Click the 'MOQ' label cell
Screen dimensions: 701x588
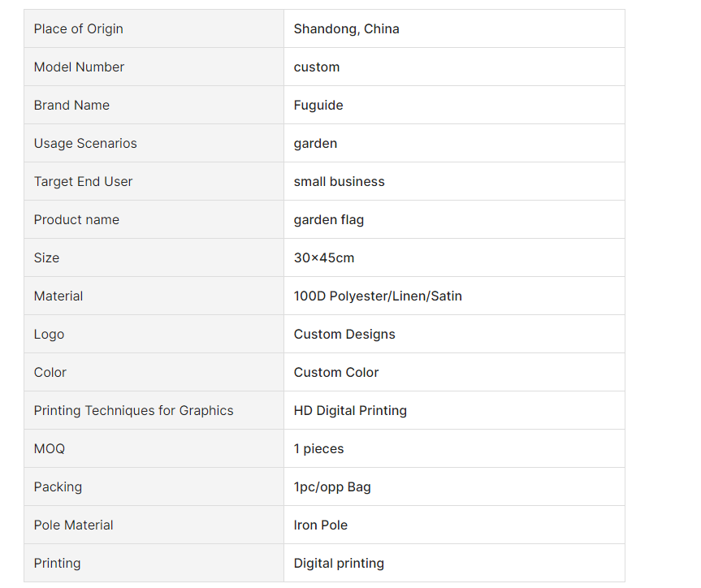pos(154,448)
